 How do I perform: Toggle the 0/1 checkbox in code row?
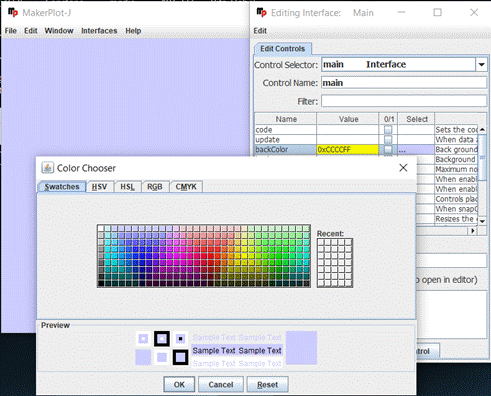(388, 130)
